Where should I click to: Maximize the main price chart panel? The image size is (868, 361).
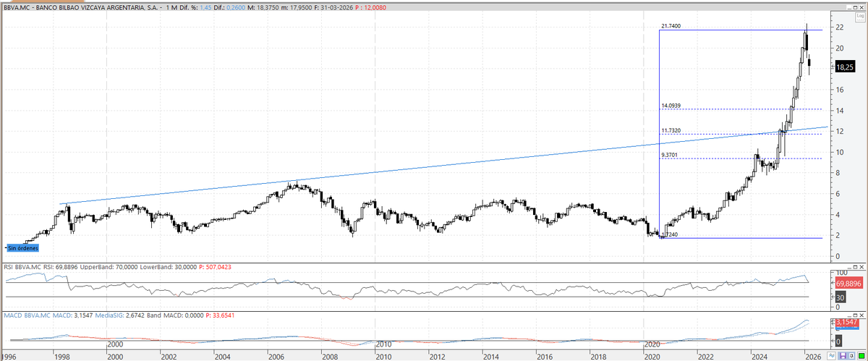click(855, 7)
